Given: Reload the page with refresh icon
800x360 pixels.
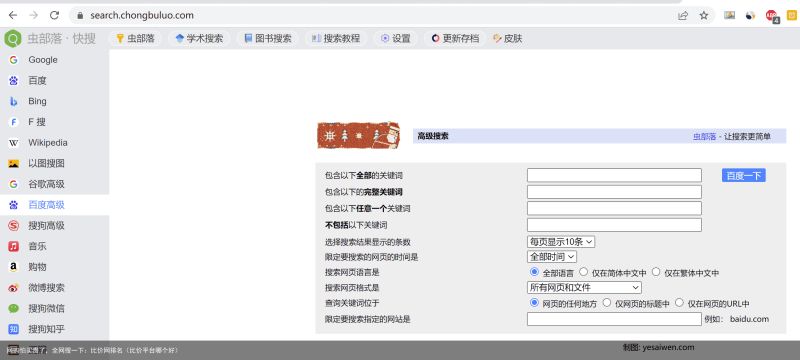Looking at the screenshot, I should 55,15.
